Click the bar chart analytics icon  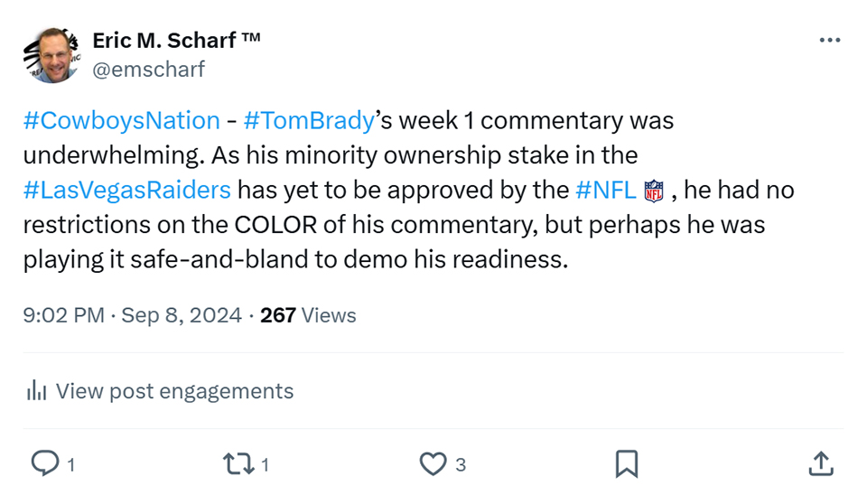36,390
